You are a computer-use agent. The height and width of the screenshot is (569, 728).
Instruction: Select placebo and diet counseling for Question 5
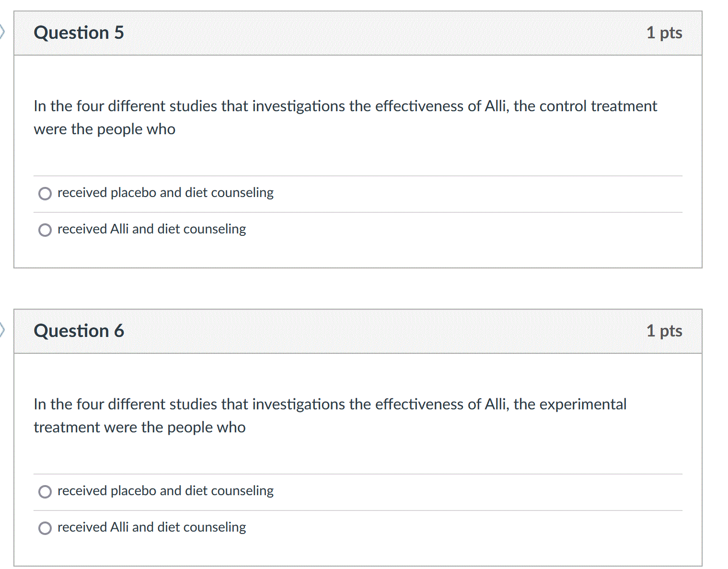[x=45, y=194]
